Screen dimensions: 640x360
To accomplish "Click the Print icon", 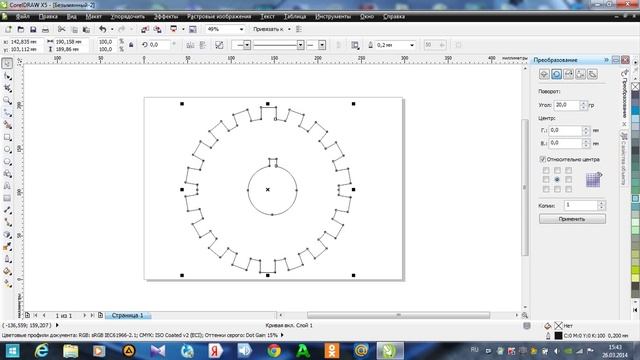I will [45, 29].
